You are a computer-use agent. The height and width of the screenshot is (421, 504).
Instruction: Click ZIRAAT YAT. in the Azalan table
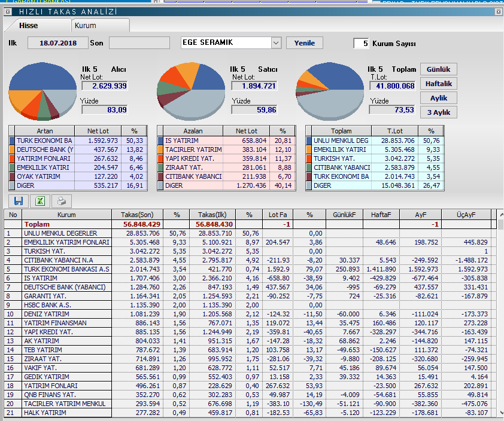click(x=184, y=167)
